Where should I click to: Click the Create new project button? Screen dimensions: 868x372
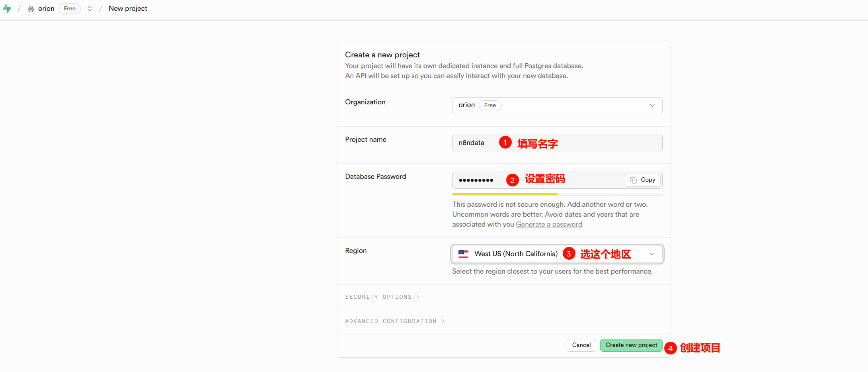pos(631,345)
